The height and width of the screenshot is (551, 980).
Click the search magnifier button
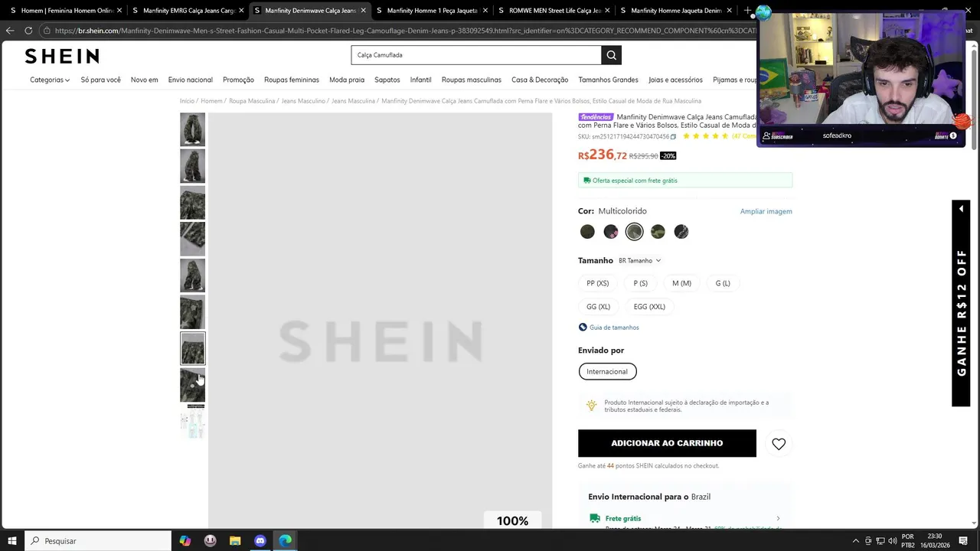tap(611, 55)
